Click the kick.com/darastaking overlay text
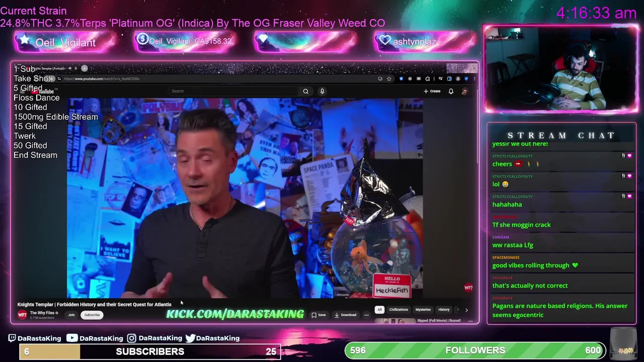 [x=235, y=314]
